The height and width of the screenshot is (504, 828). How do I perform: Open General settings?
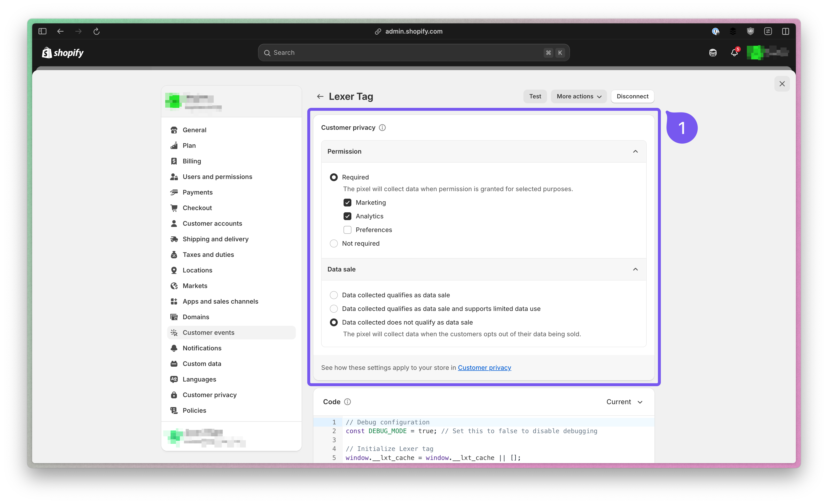(231, 130)
